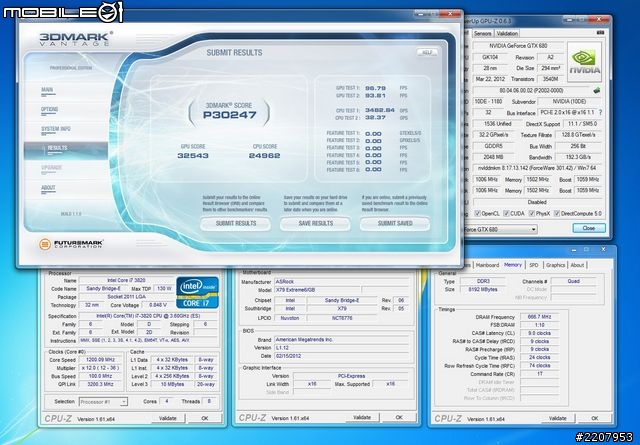Select the Upgrade item in 3DMark sidebar
Viewport: 640px width, 445px height.
[51, 168]
